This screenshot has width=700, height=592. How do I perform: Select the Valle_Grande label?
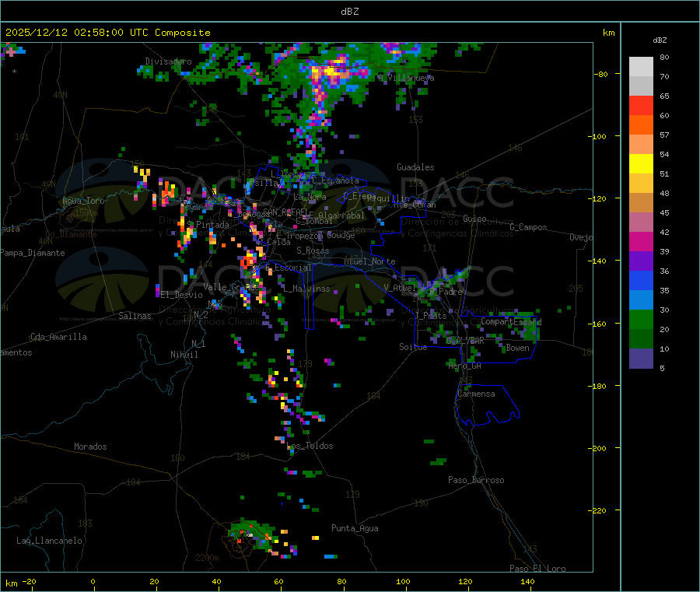[x=231, y=287]
